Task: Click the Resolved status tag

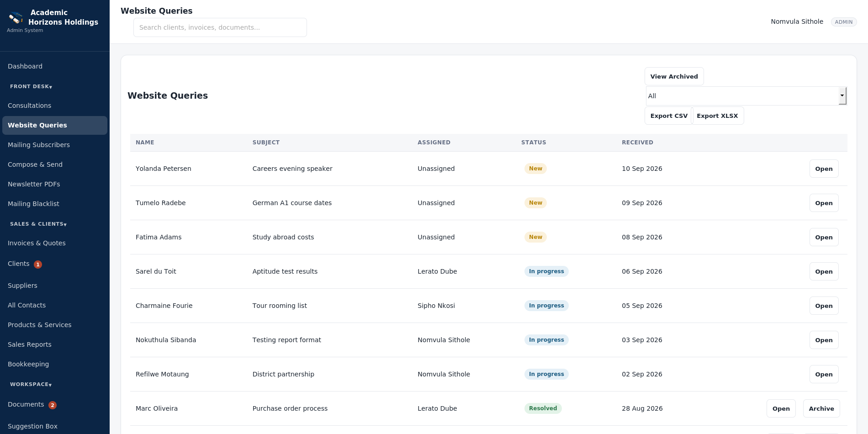Action: click(x=543, y=408)
